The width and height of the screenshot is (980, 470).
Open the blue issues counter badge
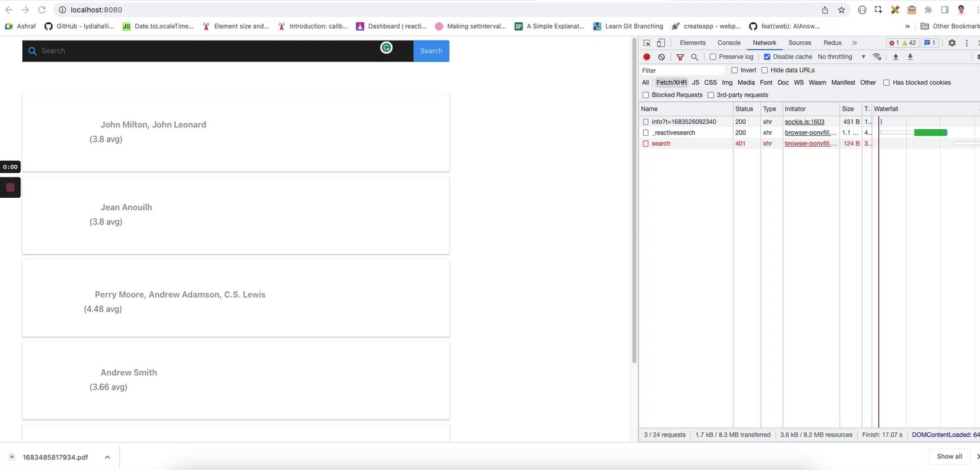tap(930, 43)
